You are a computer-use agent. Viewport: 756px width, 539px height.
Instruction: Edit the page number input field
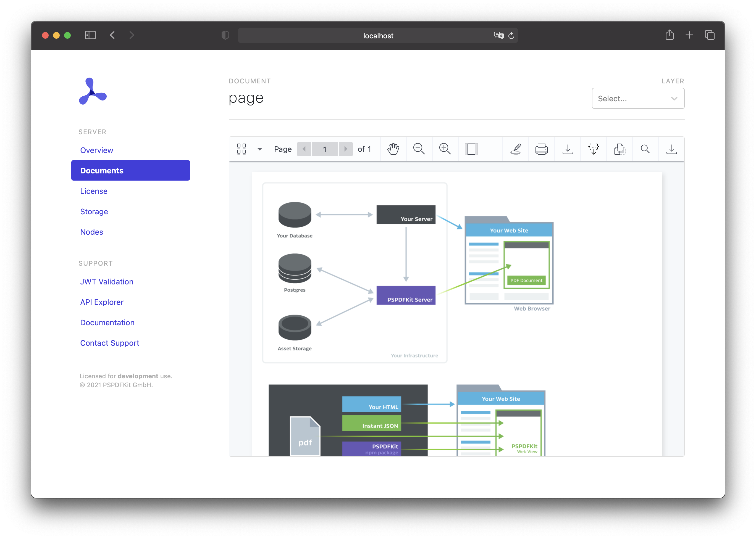click(324, 149)
